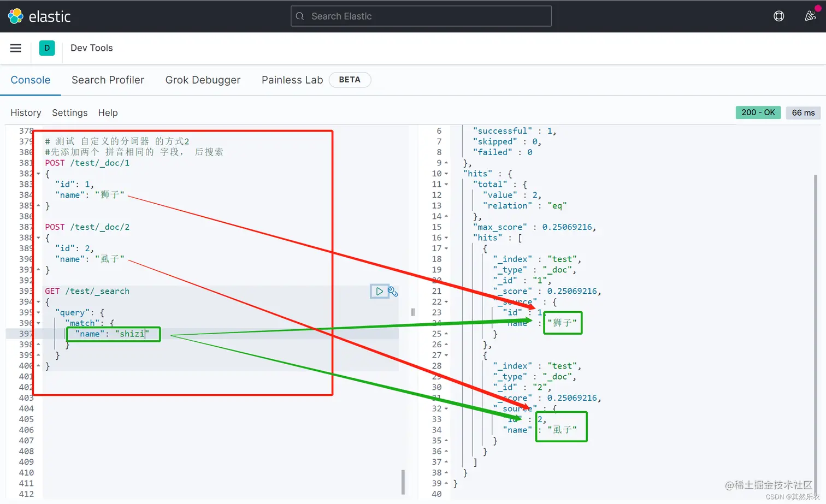Click the Elastic logo

click(39, 16)
